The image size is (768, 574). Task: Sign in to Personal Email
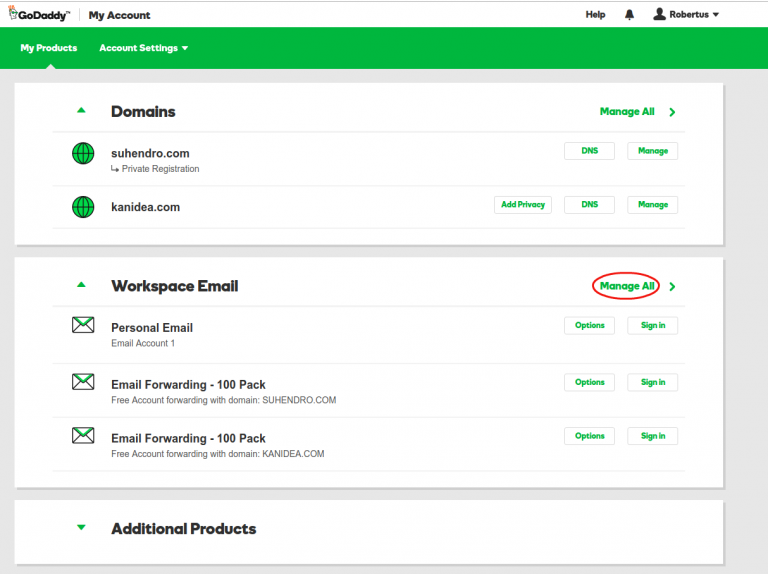pyautogui.click(x=652, y=326)
